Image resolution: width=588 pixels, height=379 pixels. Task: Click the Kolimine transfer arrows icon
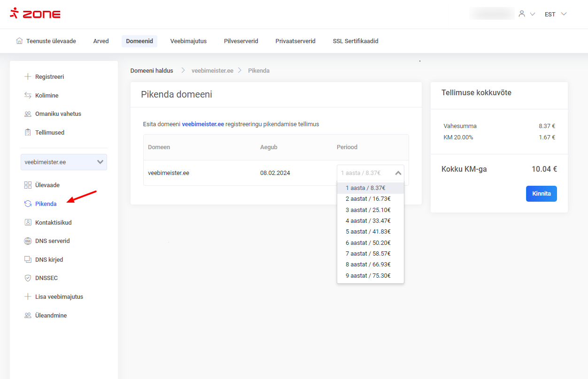click(28, 95)
